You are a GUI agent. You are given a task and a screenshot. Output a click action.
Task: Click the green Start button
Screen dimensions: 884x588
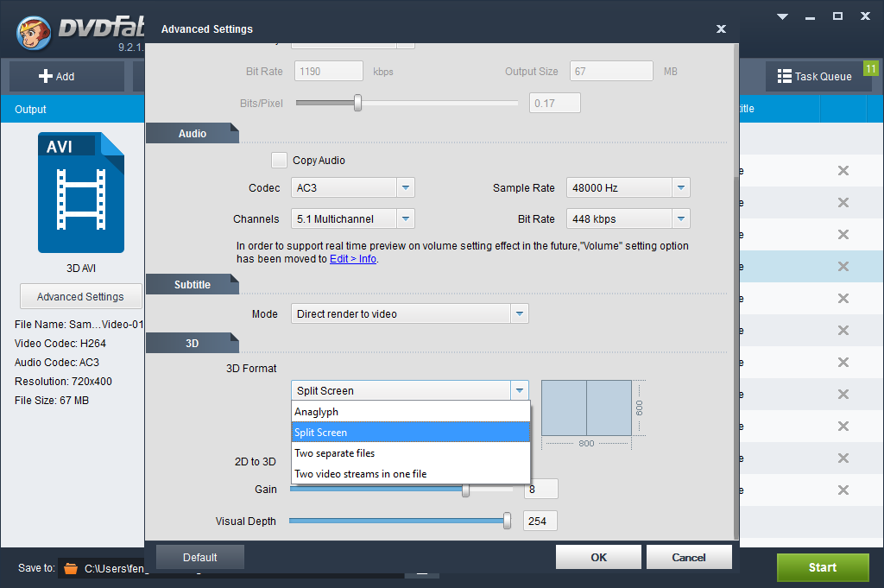(823, 567)
